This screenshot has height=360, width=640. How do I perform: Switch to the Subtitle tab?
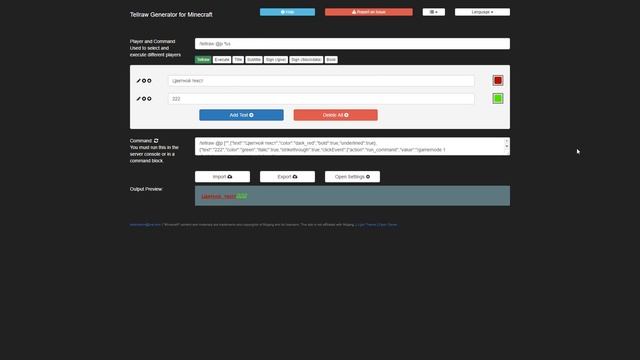pyautogui.click(x=253, y=60)
